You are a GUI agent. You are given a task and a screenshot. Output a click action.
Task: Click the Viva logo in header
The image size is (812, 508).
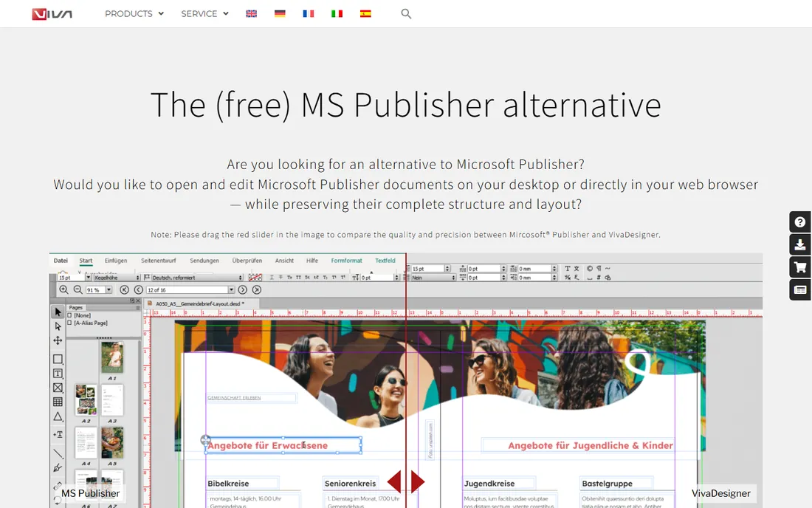(x=52, y=14)
